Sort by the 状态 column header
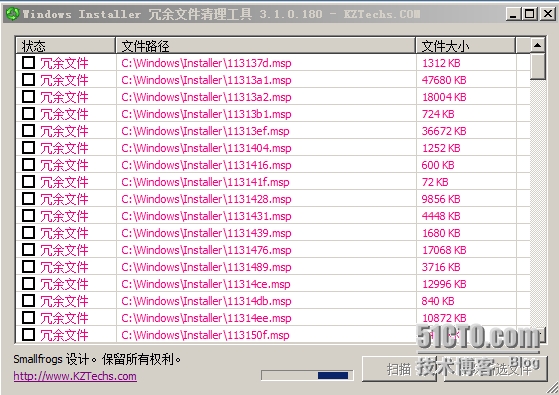This screenshot has width=559, height=395. (x=66, y=46)
